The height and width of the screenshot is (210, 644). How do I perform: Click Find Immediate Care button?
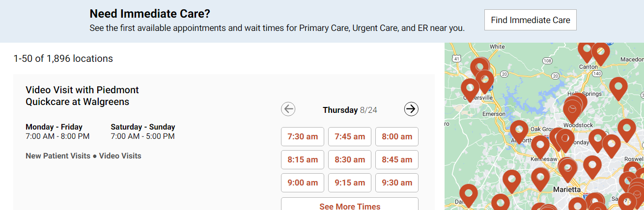click(531, 20)
